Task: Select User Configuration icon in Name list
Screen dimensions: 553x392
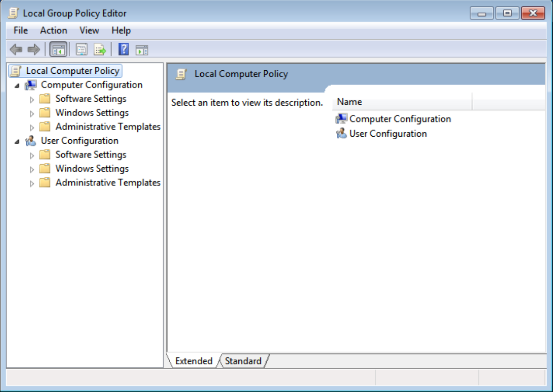Action: (x=341, y=133)
